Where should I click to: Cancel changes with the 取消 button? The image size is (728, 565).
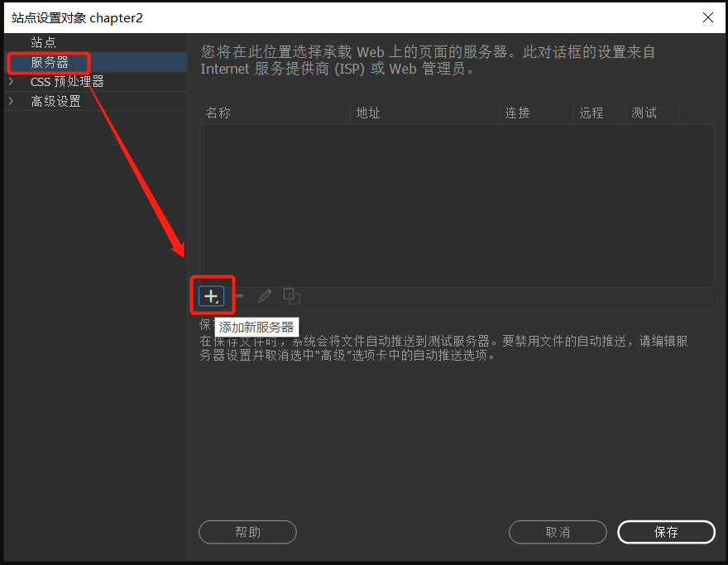click(558, 532)
